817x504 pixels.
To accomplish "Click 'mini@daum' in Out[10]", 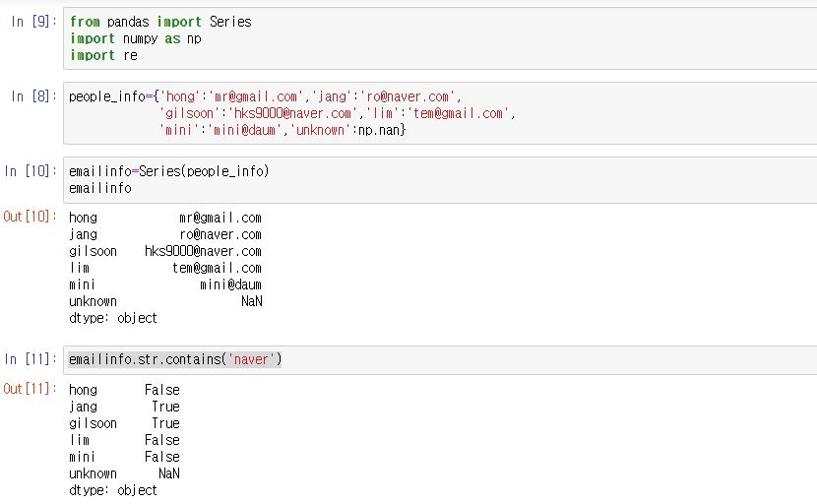I will point(230,284).
